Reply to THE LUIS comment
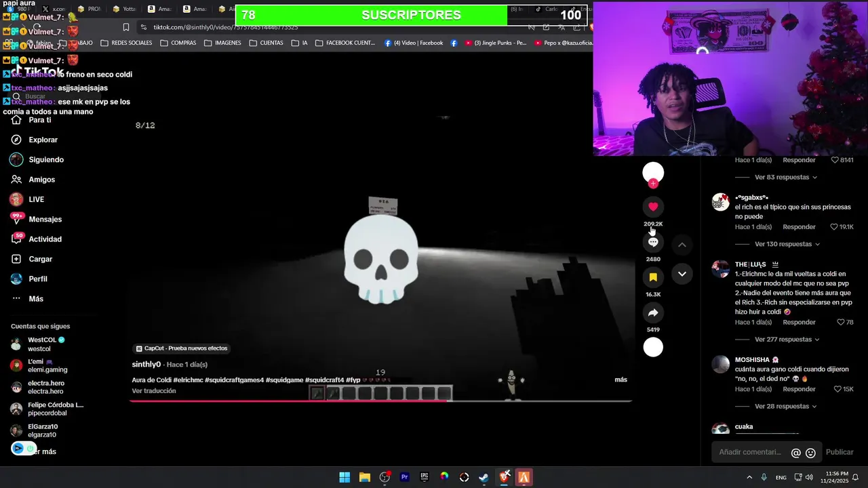 click(x=799, y=323)
